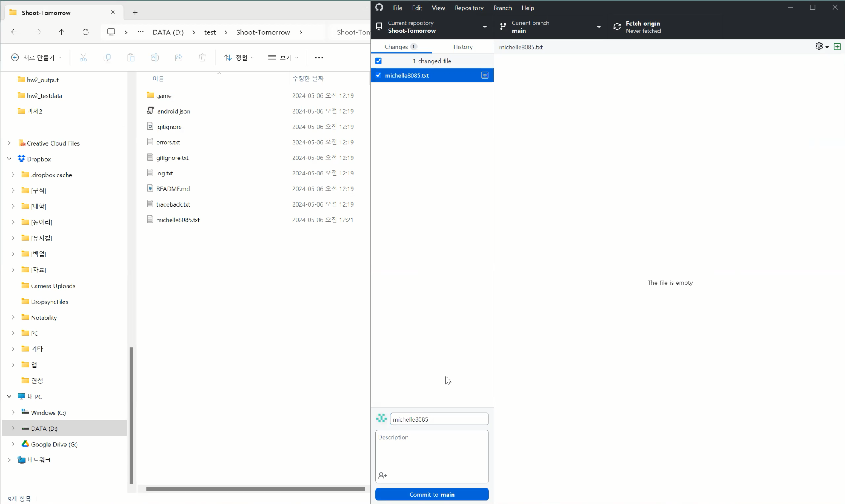Click the green expand diff icon
The height and width of the screenshot is (504, 845).
click(x=837, y=46)
